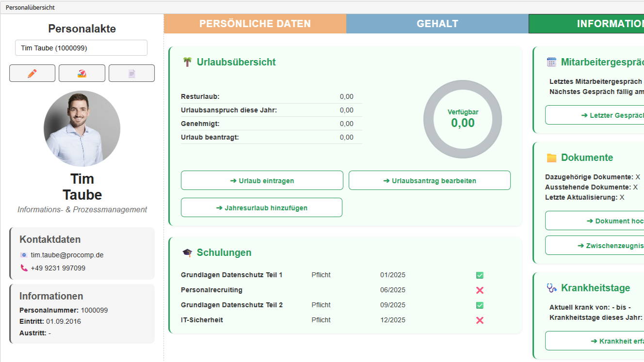644x362 pixels.
Task: Click the palm tree icon beside Urlaubsübersicht
Action: (x=187, y=62)
